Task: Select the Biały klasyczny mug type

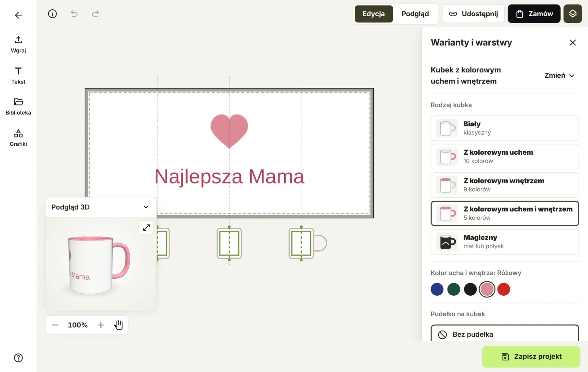Action: [x=505, y=128]
